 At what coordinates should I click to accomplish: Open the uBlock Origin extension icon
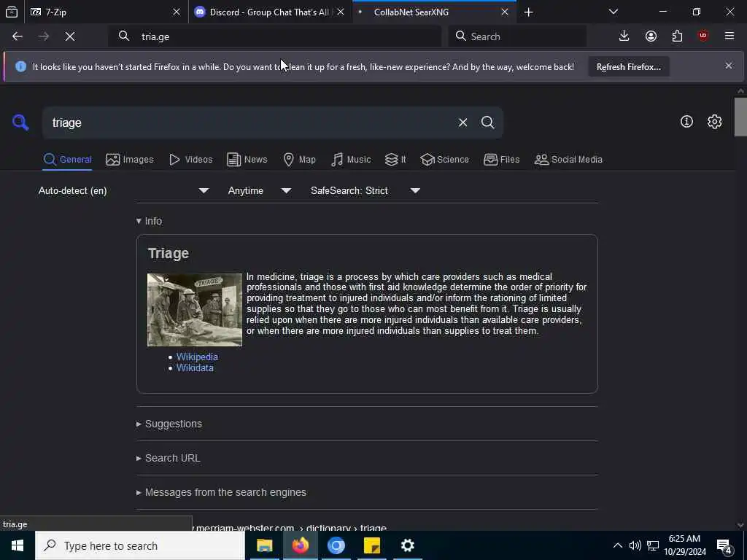point(703,36)
